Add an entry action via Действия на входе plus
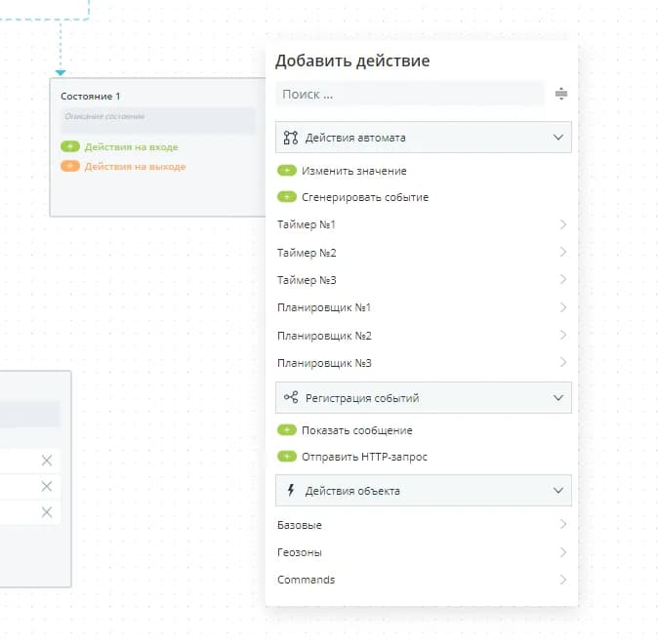The height and width of the screenshot is (644, 658). [70, 147]
